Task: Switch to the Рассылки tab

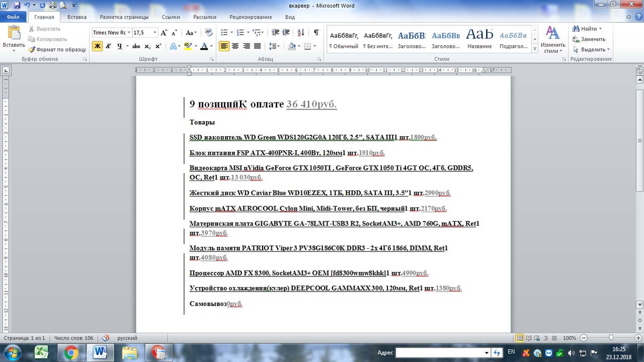Action: (x=205, y=17)
